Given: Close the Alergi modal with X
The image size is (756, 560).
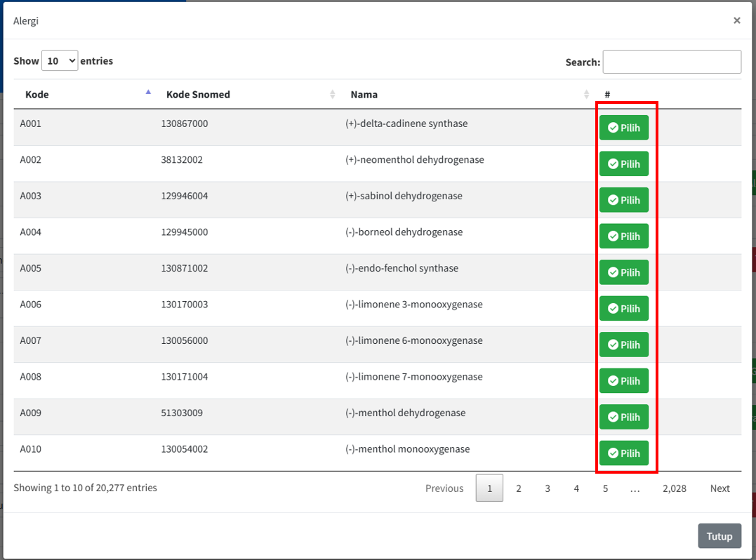Looking at the screenshot, I should (x=736, y=20).
